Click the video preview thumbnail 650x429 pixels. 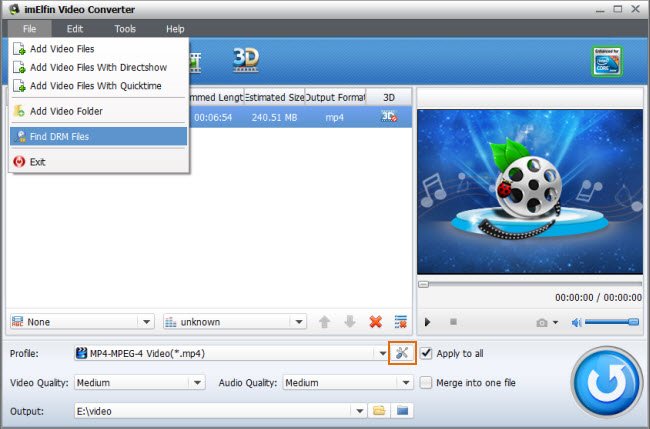530,191
